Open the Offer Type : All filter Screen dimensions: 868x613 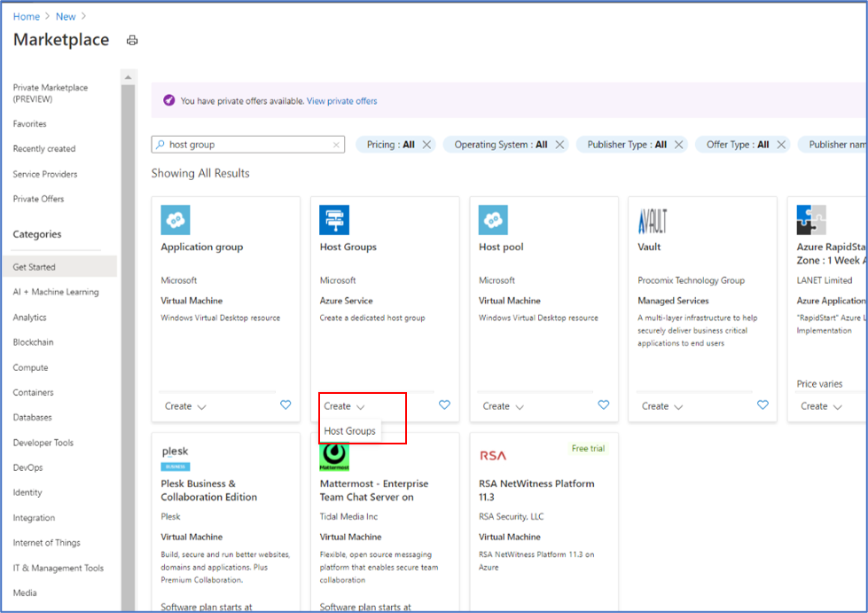(738, 145)
